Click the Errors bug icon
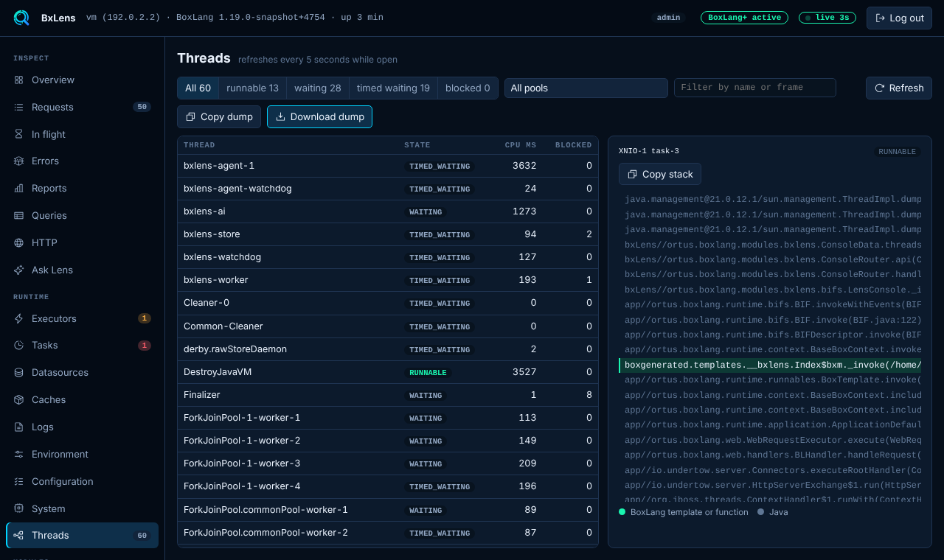Screen dimensions: 944x560 (18, 161)
